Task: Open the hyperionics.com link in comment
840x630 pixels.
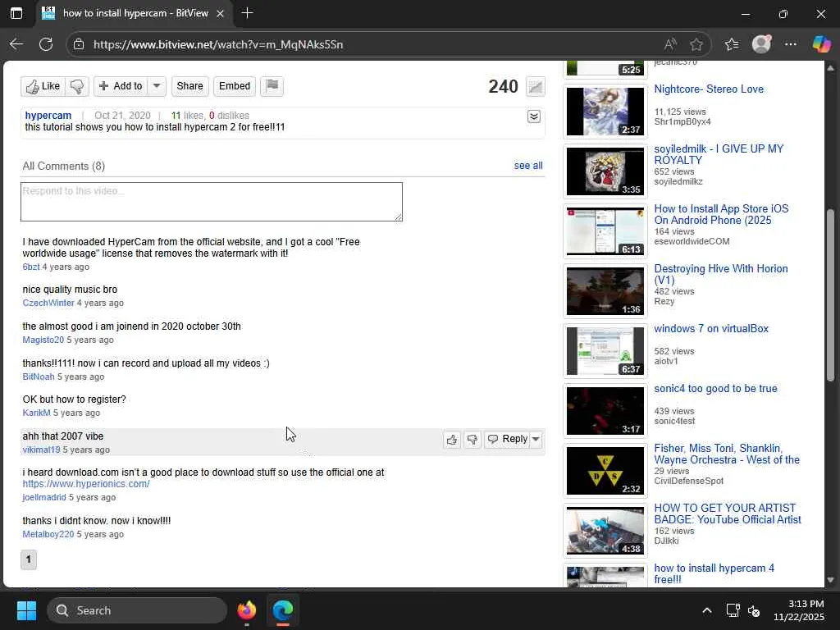Action: pos(86,484)
